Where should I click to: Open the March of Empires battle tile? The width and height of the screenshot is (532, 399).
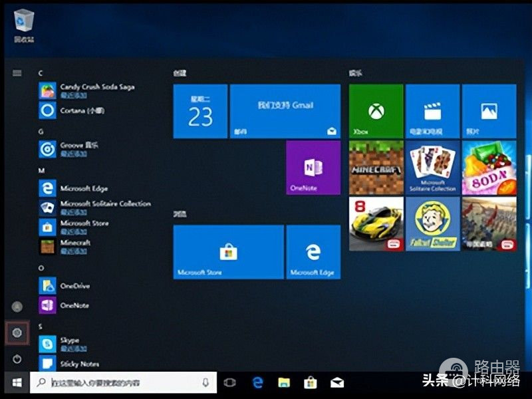[x=489, y=224]
